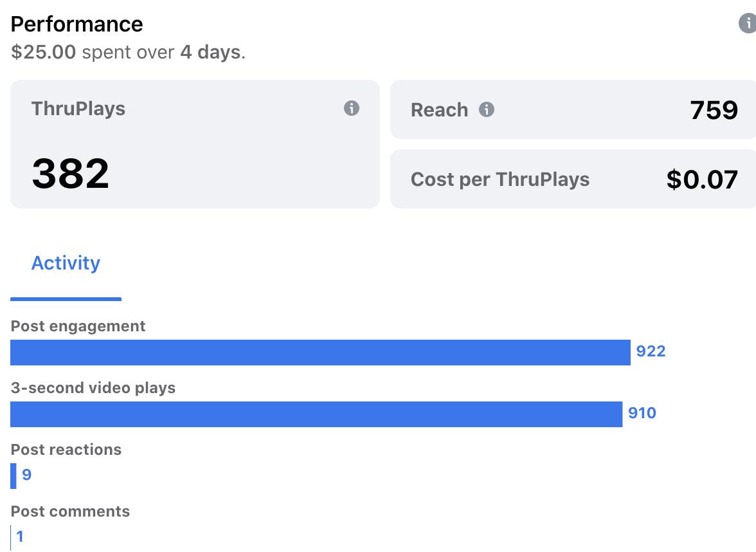Click the thin Post comments bar

pyautogui.click(x=11, y=537)
